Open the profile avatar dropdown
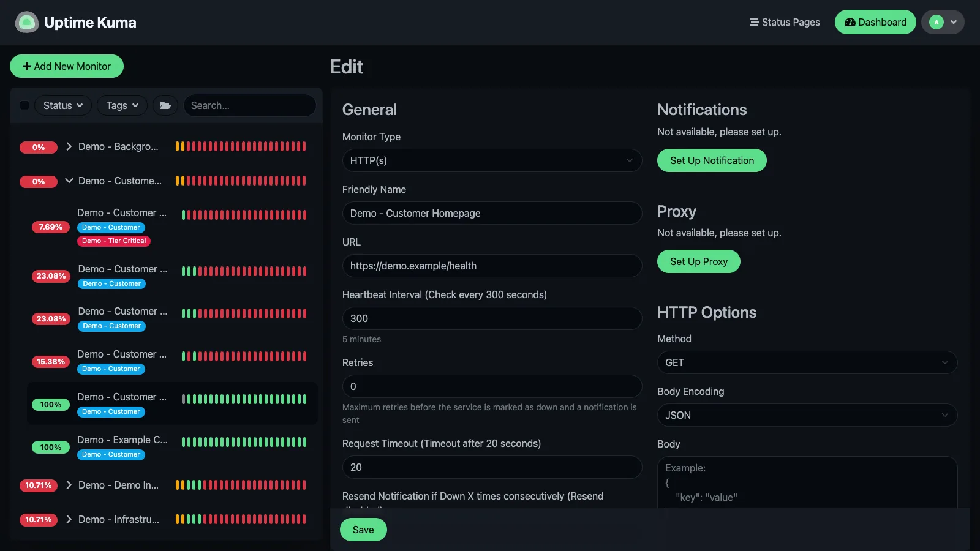980x551 pixels. [x=943, y=23]
